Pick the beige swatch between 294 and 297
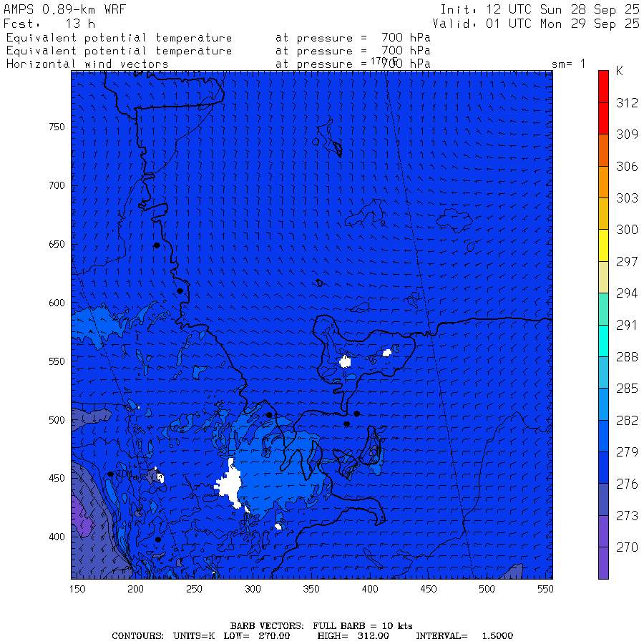The image size is (644, 644). pos(603,277)
